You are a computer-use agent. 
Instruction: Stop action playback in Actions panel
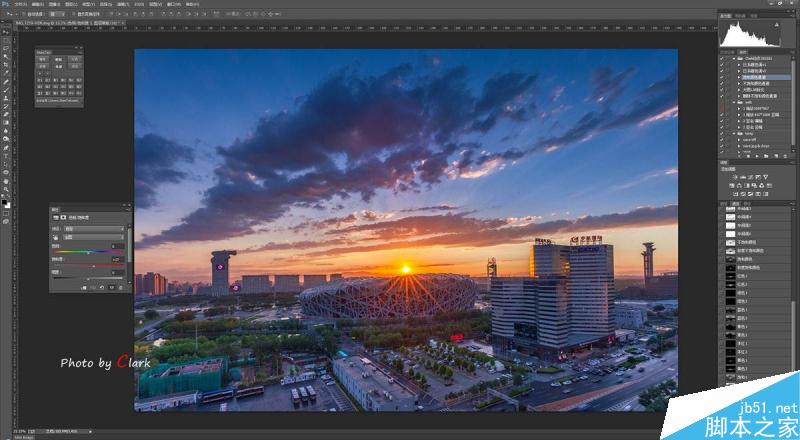click(748, 156)
